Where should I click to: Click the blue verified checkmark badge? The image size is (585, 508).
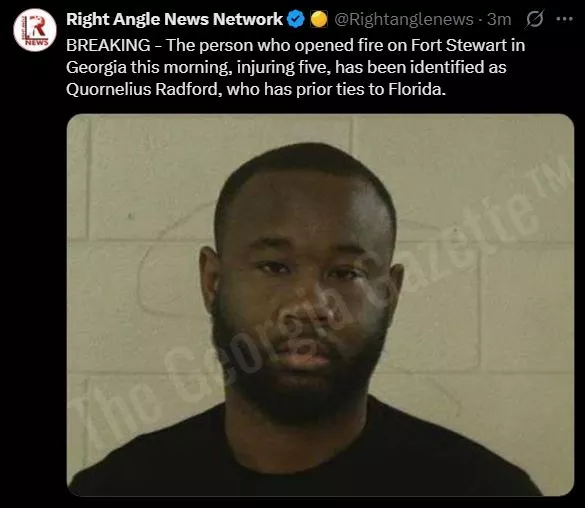coord(297,19)
